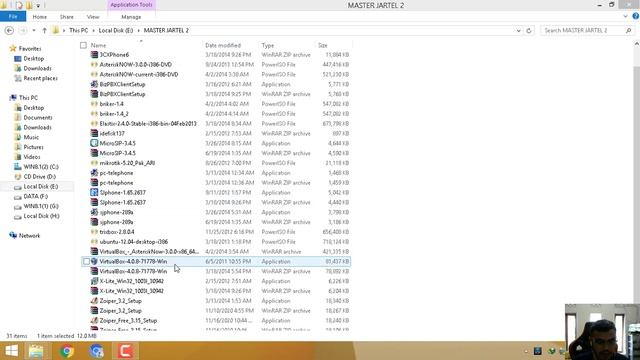Go up one folder level arrow
Screen dimensions: 640x360
pyautogui.click(x=44, y=31)
